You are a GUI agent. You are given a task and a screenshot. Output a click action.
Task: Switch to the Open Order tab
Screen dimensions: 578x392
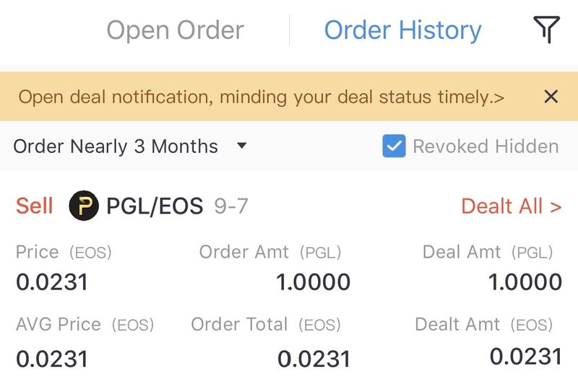[x=175, y=30]
